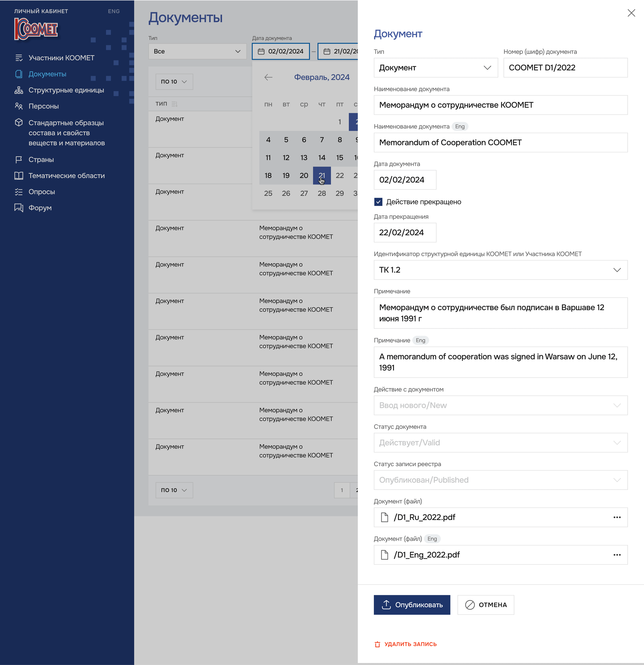Edit Номер (шифр) документа field

tap(565, 68)
